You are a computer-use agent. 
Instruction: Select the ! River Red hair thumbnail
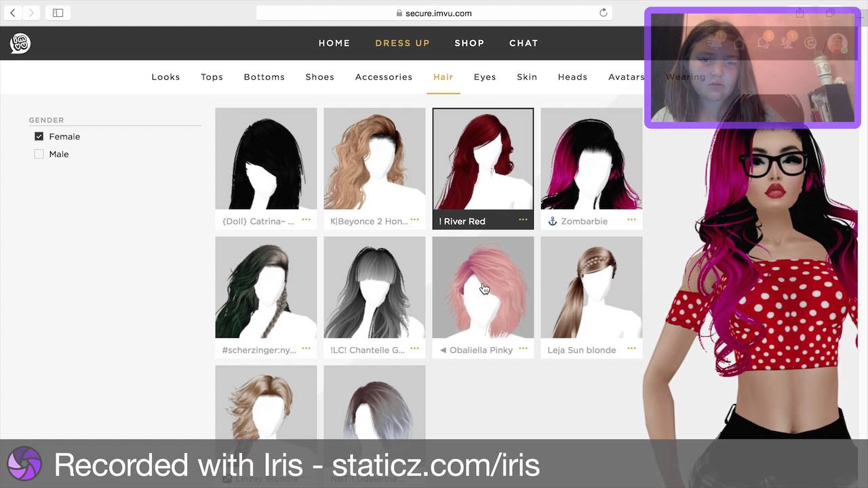click(x=483, y=159)
